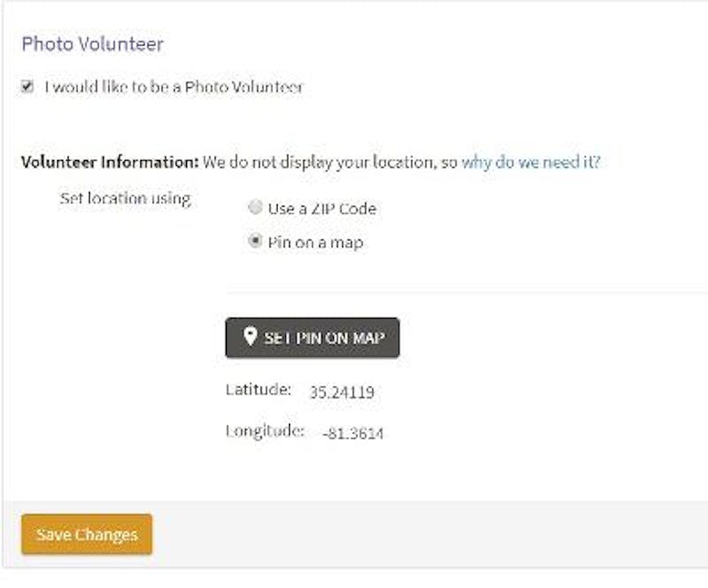Click the 'Pin on a map' label text
This screenshot has height=588, width=708.
[x=315, y=243]
